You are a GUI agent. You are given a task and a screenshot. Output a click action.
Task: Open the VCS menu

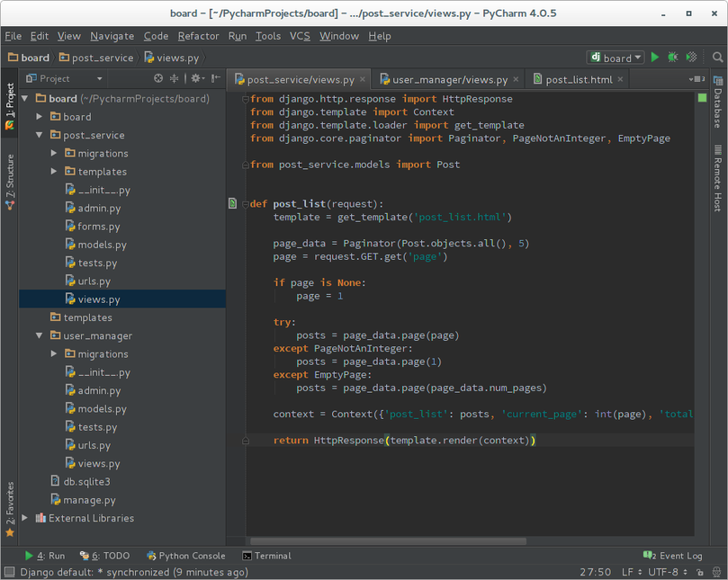[x=300, y=36]
